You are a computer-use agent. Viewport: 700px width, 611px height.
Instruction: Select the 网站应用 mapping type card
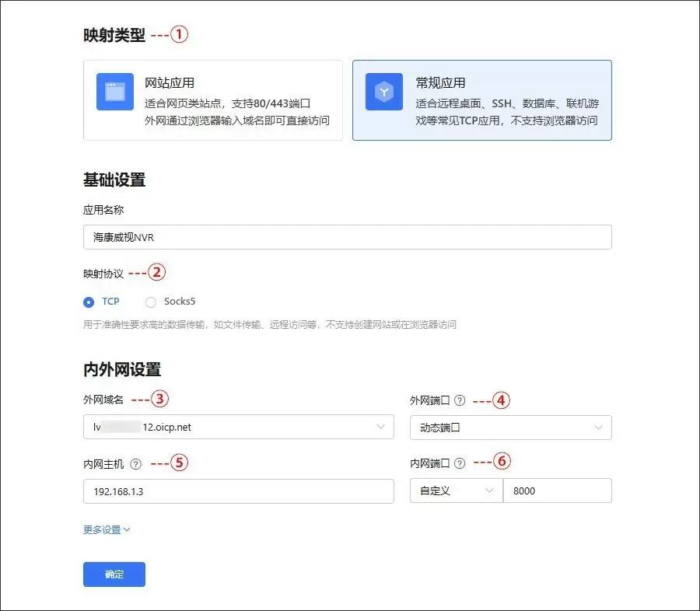point(212,100)
